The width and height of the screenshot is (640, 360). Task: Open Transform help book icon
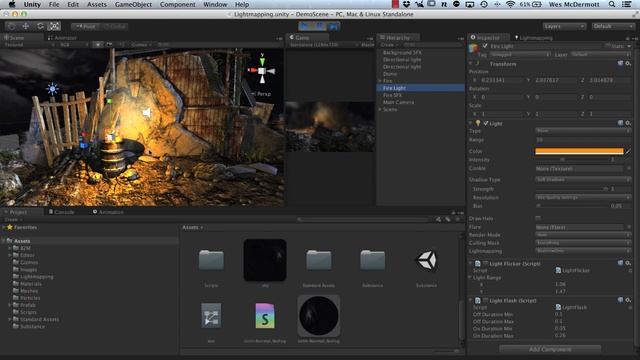[x=620, y=64]
